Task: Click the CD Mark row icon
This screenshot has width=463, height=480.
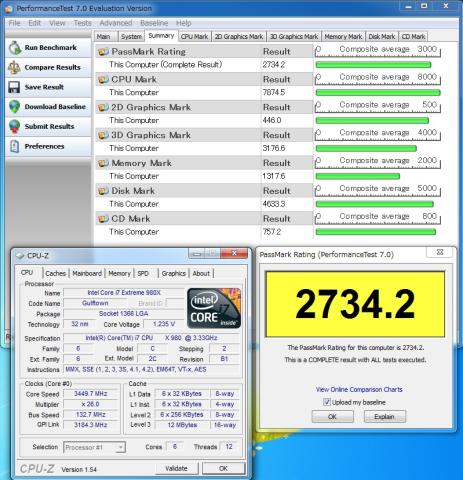Action: [x=103, y=219]
